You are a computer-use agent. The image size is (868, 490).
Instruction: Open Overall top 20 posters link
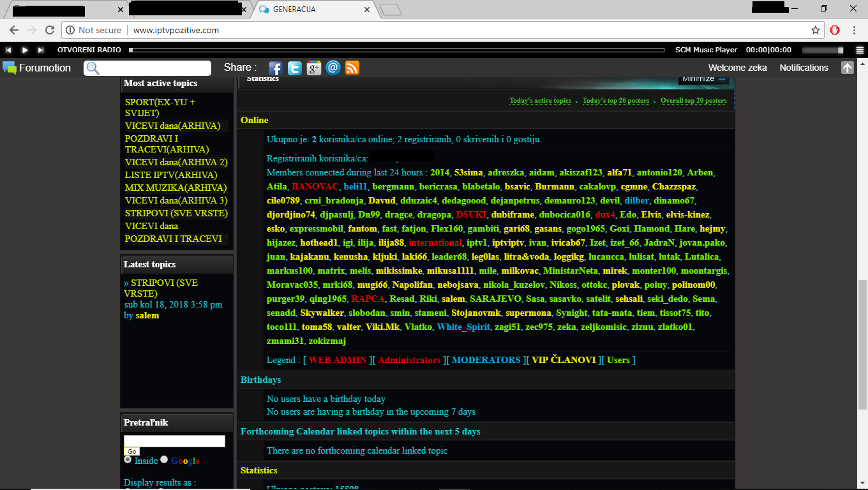coord(693,101)
